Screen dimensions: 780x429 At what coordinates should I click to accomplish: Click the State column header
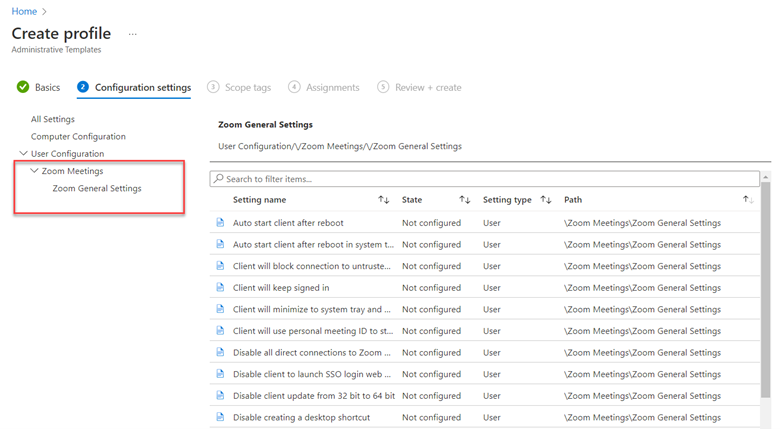click(412, 200)
